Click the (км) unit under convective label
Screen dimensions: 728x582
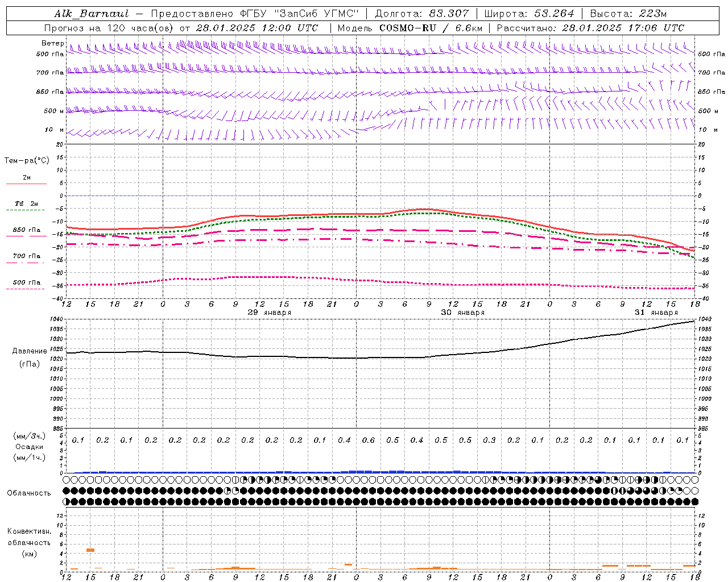pos(29,554)
